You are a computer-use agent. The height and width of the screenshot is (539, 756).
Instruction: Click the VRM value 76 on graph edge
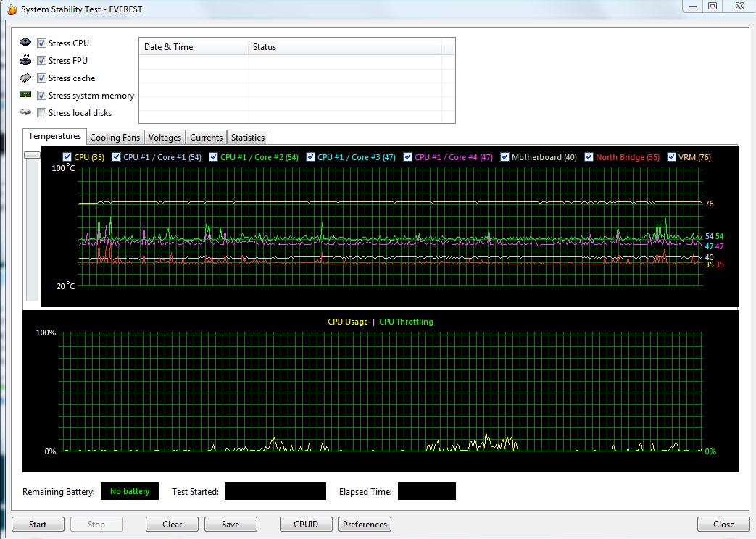[709, 204]
